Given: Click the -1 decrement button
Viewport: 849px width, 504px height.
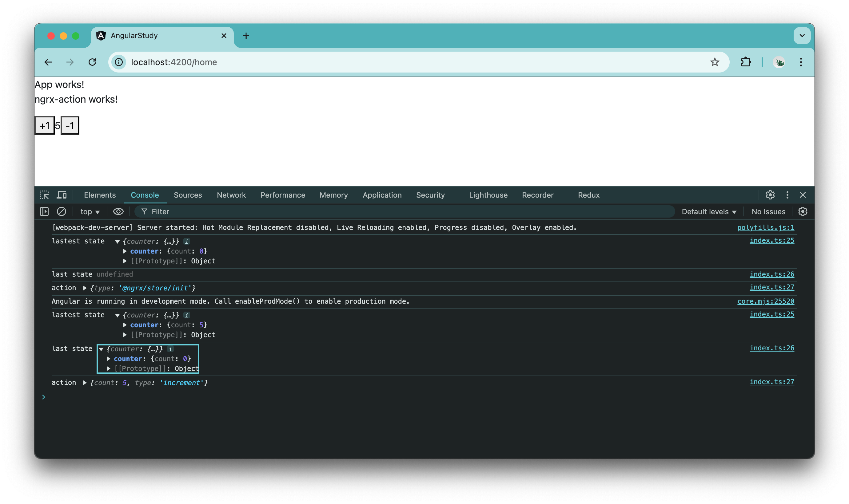Looking at the screenshot, I should [x=70, y=125].
